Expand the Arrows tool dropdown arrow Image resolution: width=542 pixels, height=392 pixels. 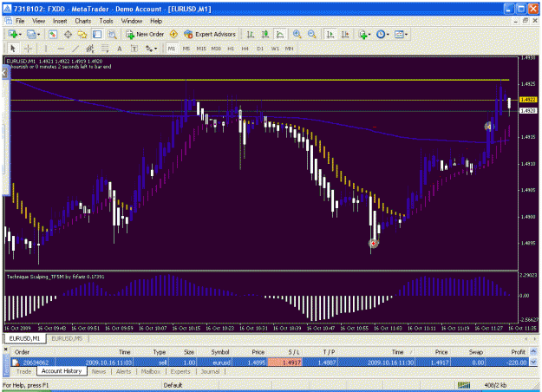pos(155,49)
